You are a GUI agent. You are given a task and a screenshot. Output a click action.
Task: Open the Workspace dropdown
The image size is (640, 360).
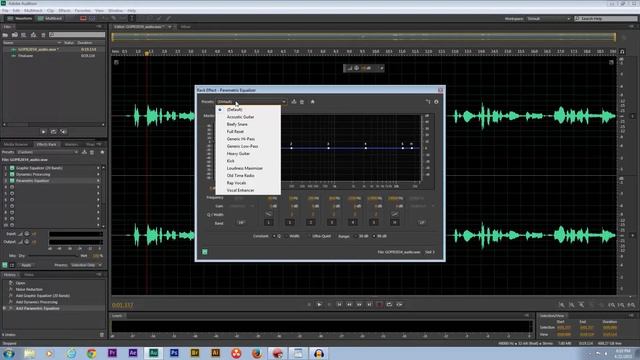(x=549, y=19)
